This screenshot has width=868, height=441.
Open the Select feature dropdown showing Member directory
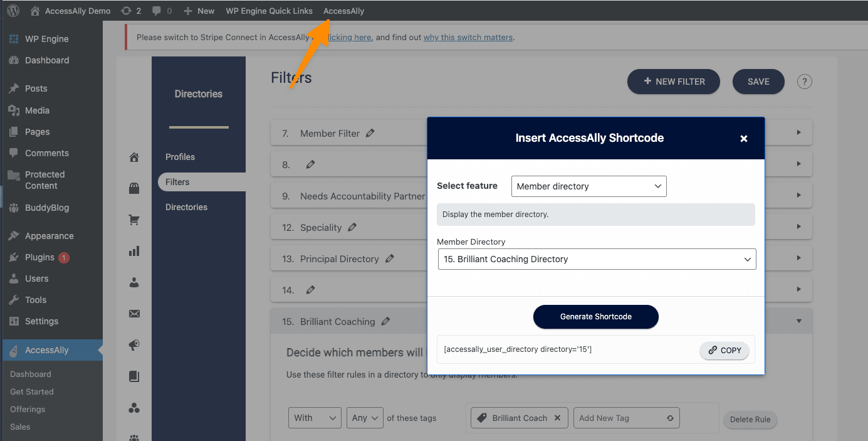[x=588, y=186]
